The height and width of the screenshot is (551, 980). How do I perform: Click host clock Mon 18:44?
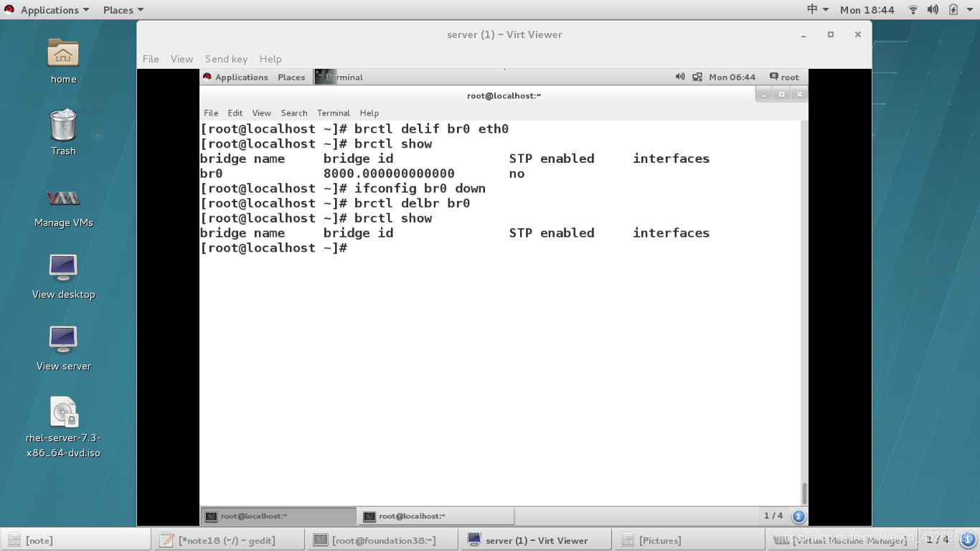867,10
